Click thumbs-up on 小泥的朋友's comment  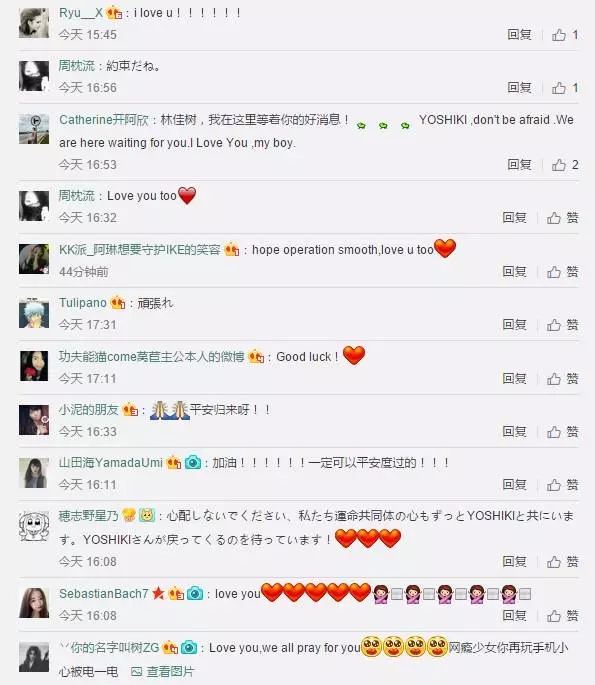[563, 432]
